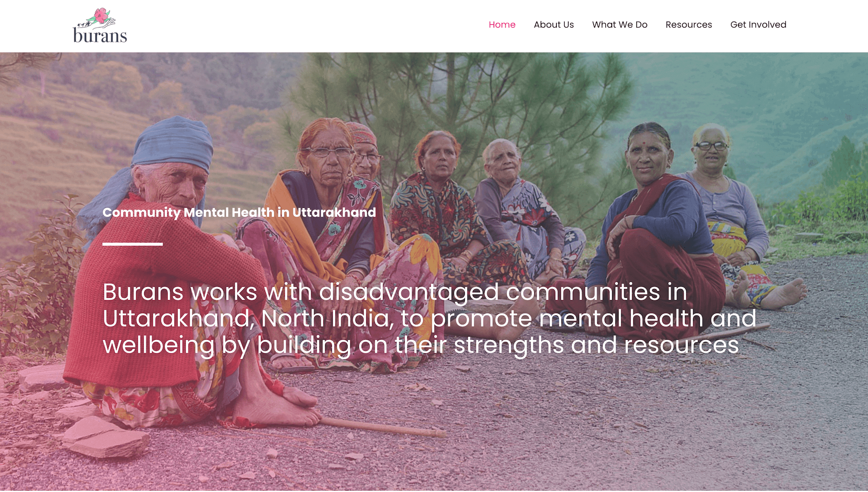Click the far-right woman wearing black glasses
Screen dimensions: 868x492
[x=728, y=212]
